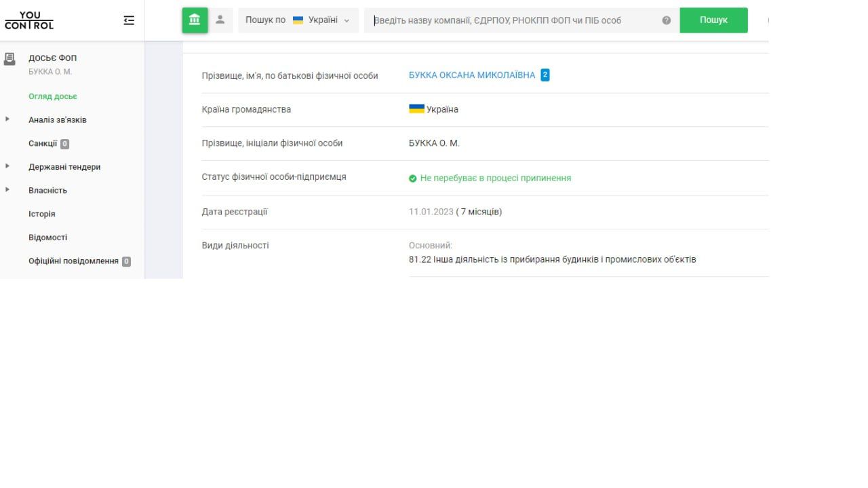Go to Історія in the sidebar
The height and width of the screenshot is (488, 868).
(42, 214)
